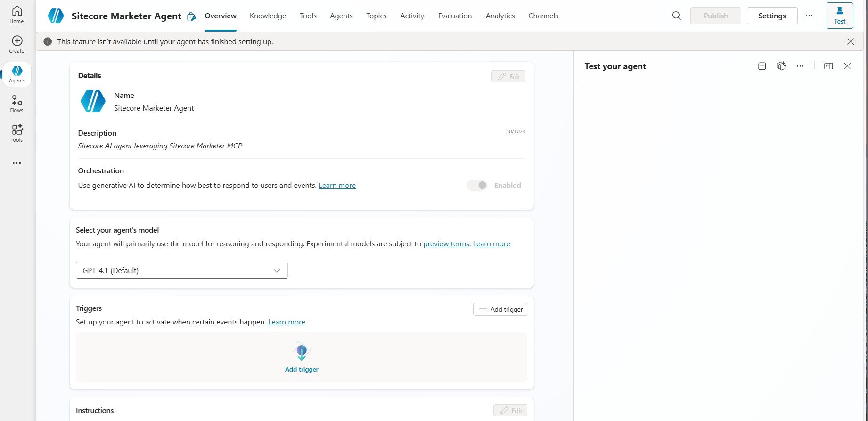The height and width of the screenshot is (421, 868).
Task: Switch to the Channels tab
Action: click(x=543, y=16)
